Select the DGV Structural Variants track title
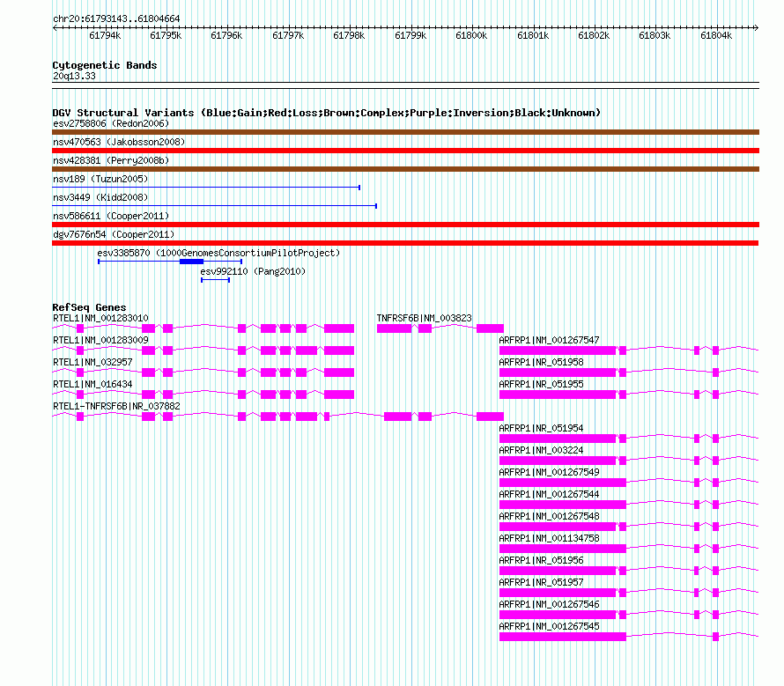Viewport: 784px width, 686px height. pyautogui.click(x=326, y=113)
